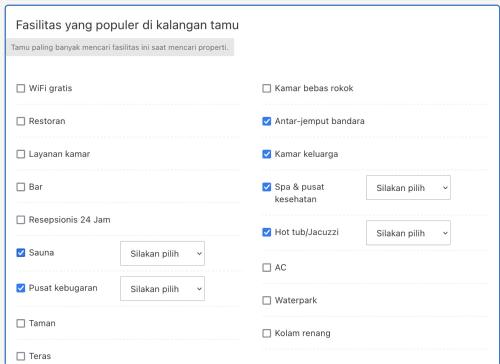The width and height of the screenshot is (500, 364).
Task: Enable the WiFi gratis checkbox
Action: (21, 88)
